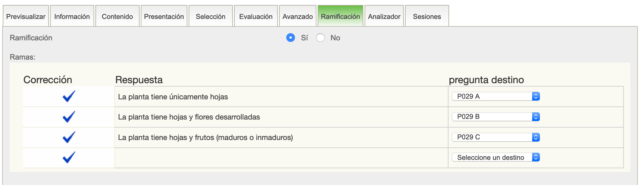This screenshot has width=644, height=185.
Task: Go to the Contenido tab
Action: [x=117, y=16]
